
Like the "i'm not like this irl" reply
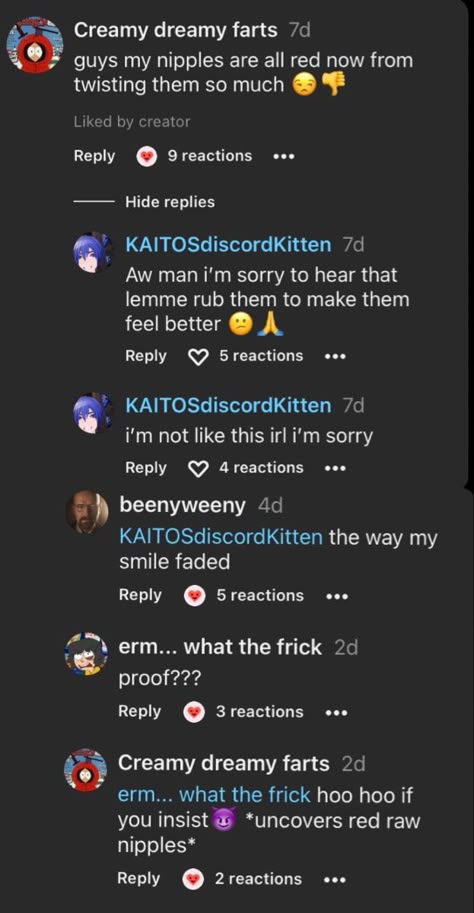199,468
